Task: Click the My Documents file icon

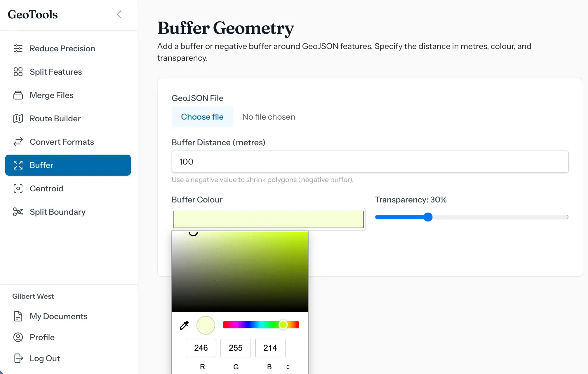Action: [x=18, y=316]
